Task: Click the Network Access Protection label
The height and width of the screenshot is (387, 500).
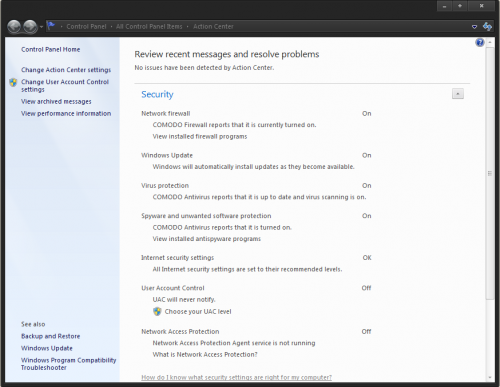Action: (180, 331)
